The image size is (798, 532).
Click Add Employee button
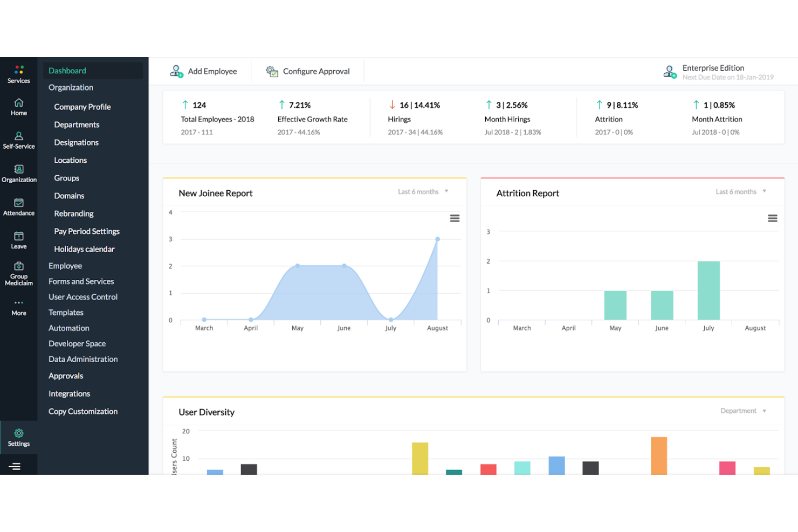(204, 71)
